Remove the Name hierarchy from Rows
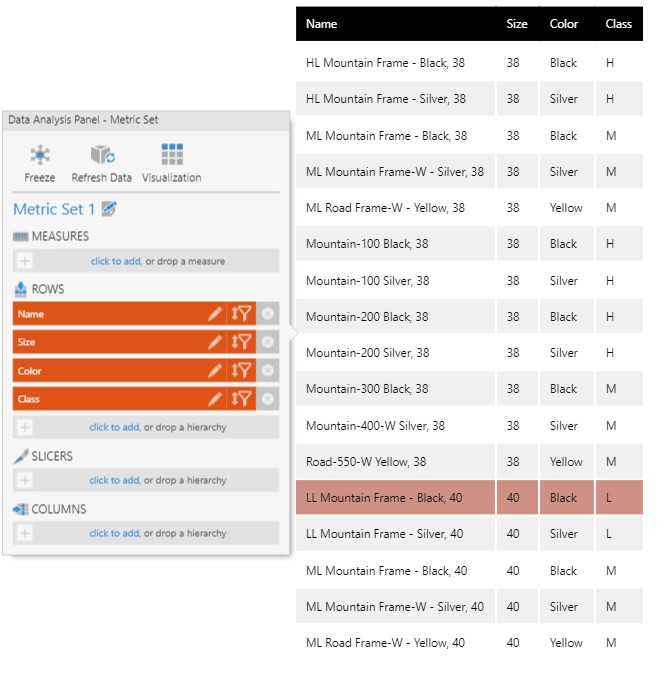 [x=267, y=314]
